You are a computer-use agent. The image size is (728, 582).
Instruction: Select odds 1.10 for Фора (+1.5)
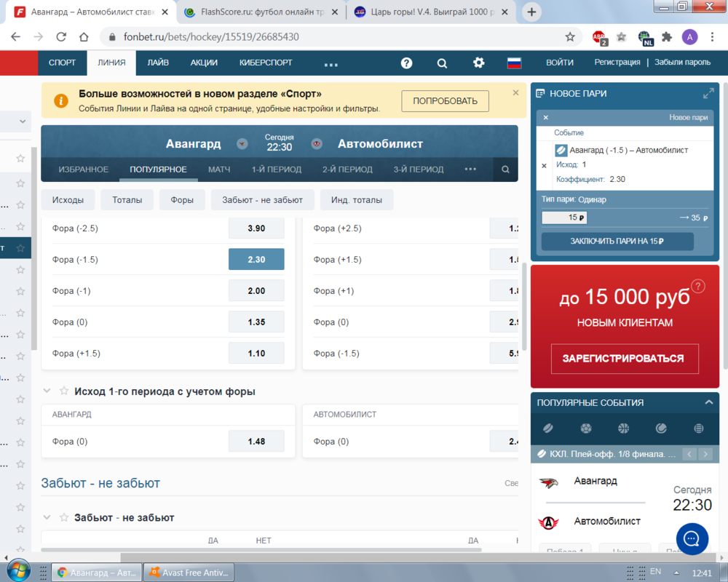click(256, 353)
